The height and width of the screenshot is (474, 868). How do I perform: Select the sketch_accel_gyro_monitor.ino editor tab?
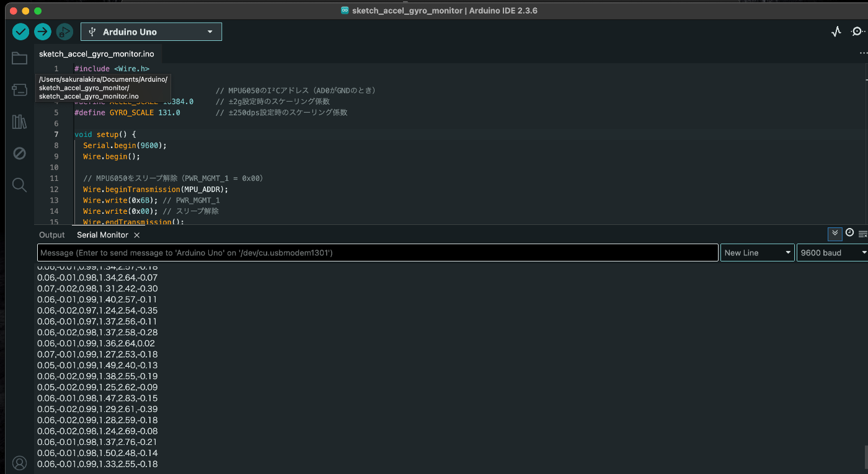pos(97,54)
